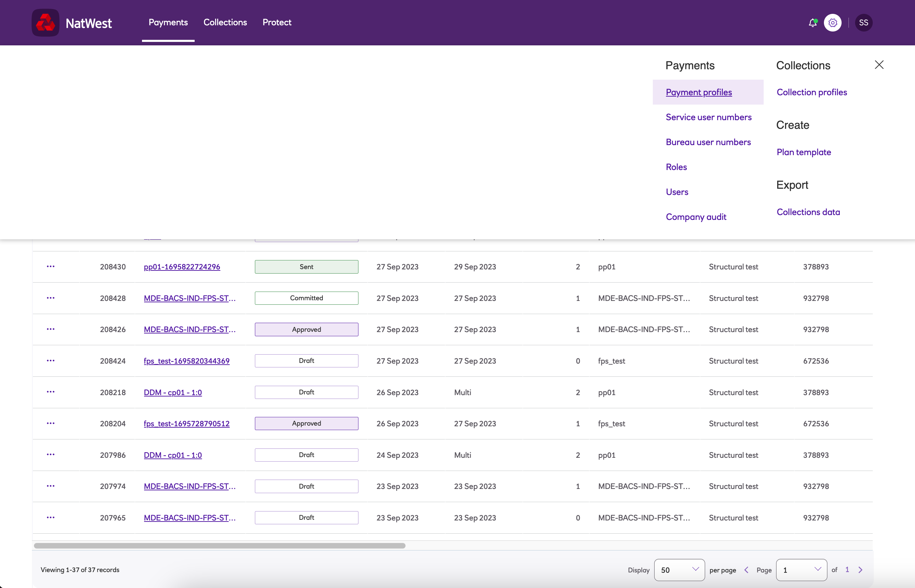Open row actions for 208218
This screenshot has width=915, height=588.
pyautogui.click(x=51, y=392)
